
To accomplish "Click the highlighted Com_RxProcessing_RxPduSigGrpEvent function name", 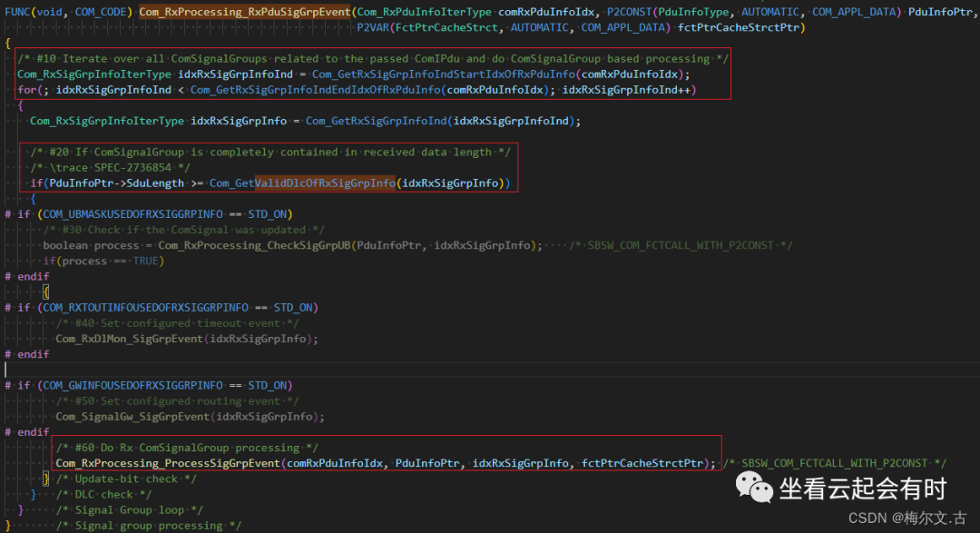I will pos(245,12).
